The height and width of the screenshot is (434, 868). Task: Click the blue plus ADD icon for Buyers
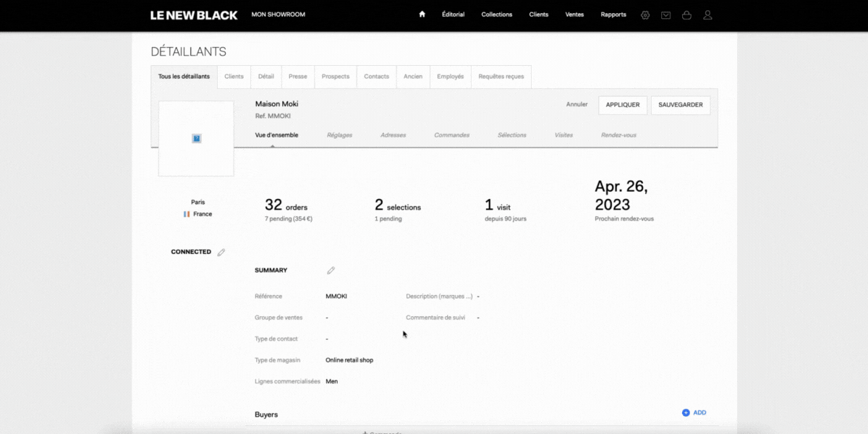(x=686, y=413)
